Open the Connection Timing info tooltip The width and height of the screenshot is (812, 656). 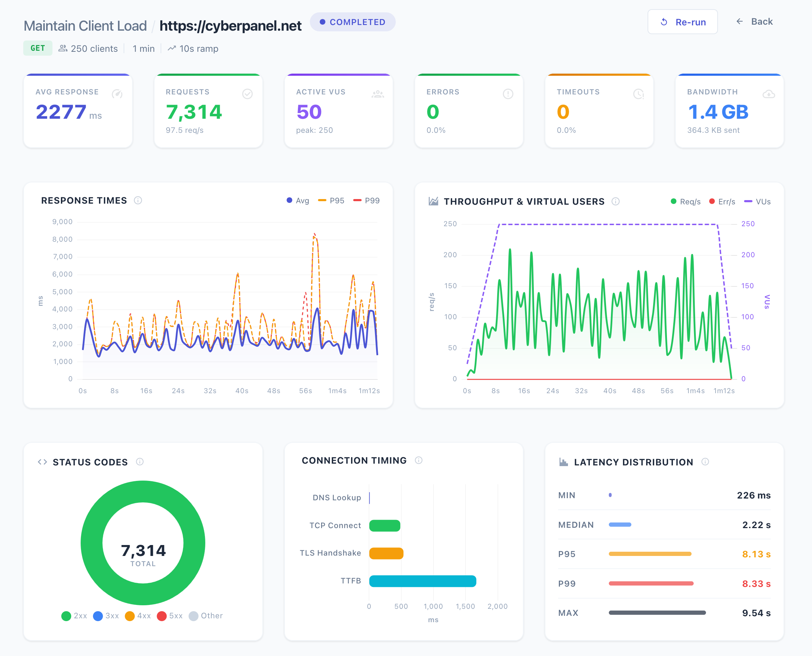pos(418,460)
